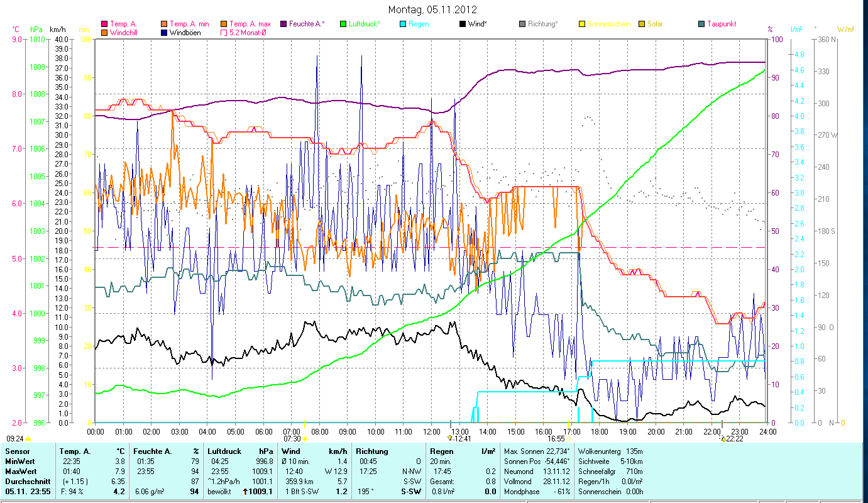This screenshot has height=503, width=868.
Task: Click the hPa axis unit label
Action: (x=36, y=30)
